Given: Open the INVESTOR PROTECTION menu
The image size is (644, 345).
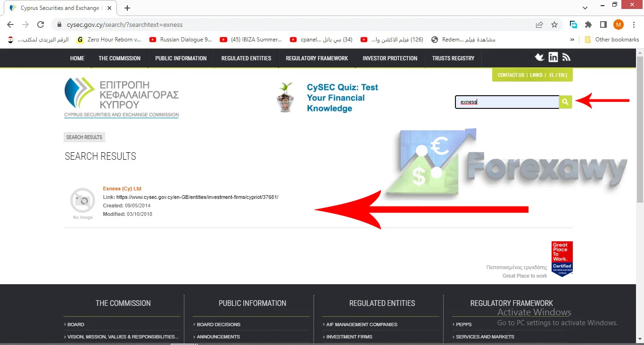Looking at the screenshot, I should coord(390,58).
